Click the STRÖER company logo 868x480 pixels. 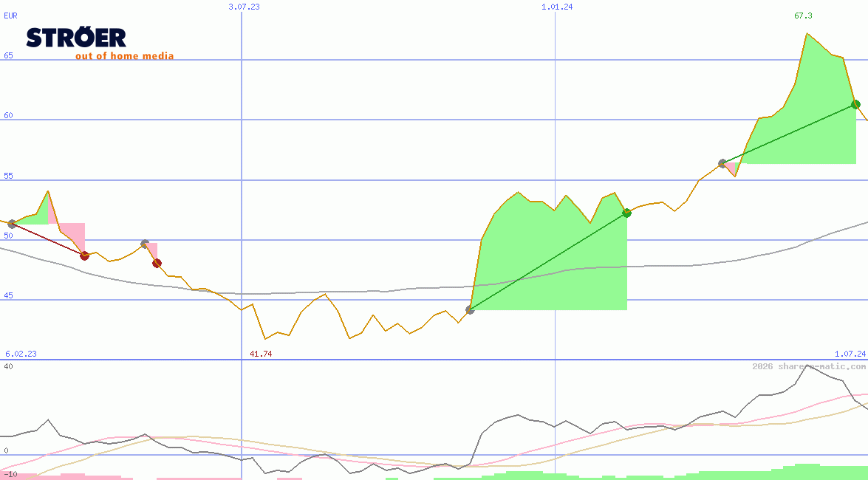[76, 38]
